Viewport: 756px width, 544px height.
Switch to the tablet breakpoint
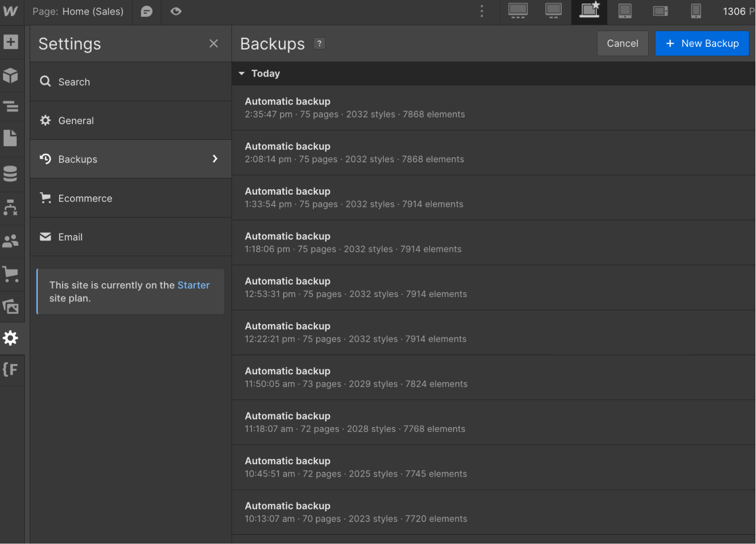624,11
